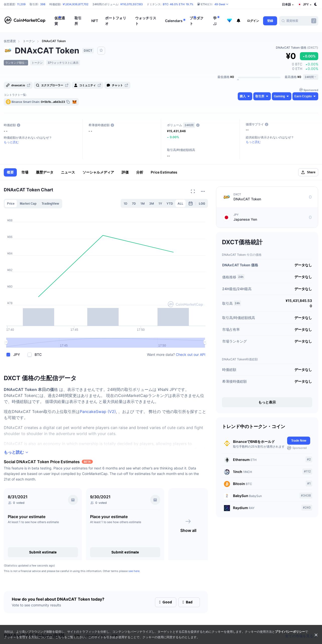Open chart more options ellipsis
This screenshot has width=322, height=644.
pos(203,191)
